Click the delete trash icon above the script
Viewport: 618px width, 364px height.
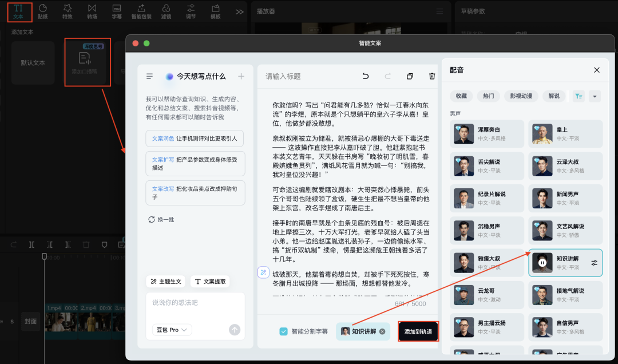[432, 76]
